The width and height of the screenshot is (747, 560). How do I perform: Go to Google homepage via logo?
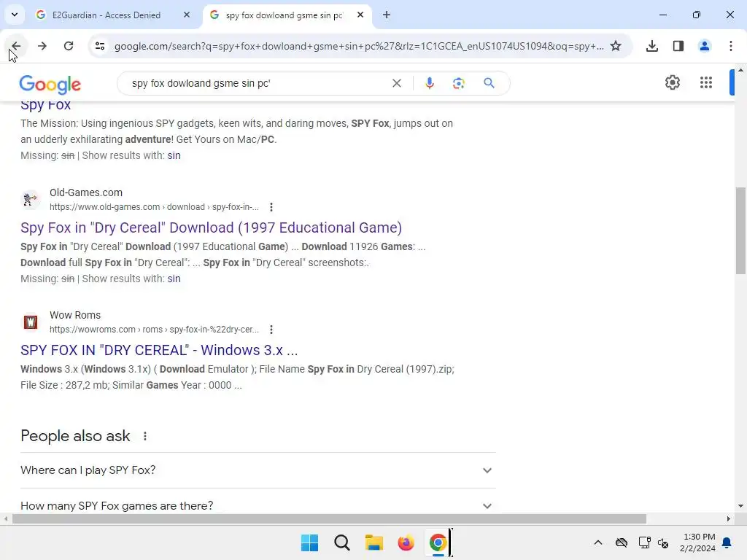(x=50, y=85)
